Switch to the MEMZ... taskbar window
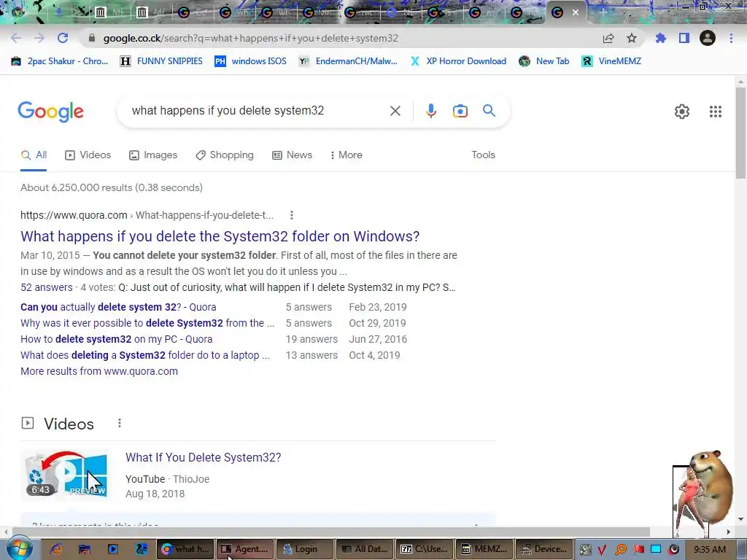This screenshot has height=560, width=747. [484, 549]
